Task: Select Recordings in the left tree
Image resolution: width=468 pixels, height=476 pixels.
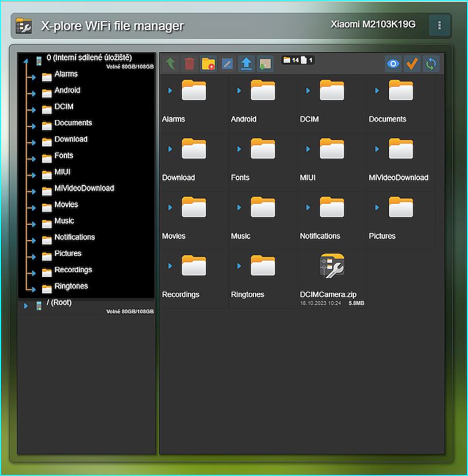Action: 73,270
